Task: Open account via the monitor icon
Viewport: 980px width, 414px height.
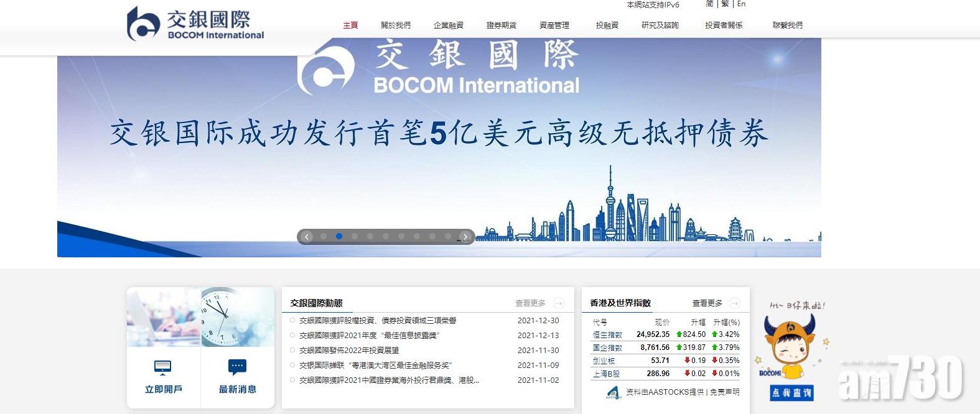Action: [162, 367]
